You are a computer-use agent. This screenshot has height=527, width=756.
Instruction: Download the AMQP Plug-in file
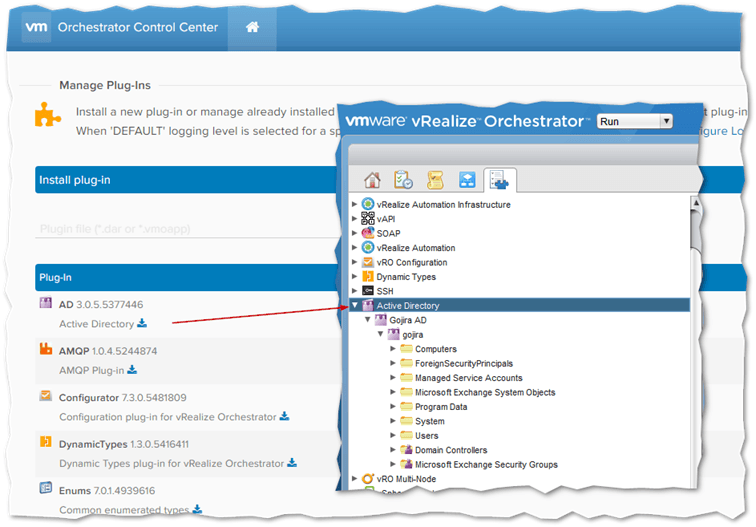[132, 369]
